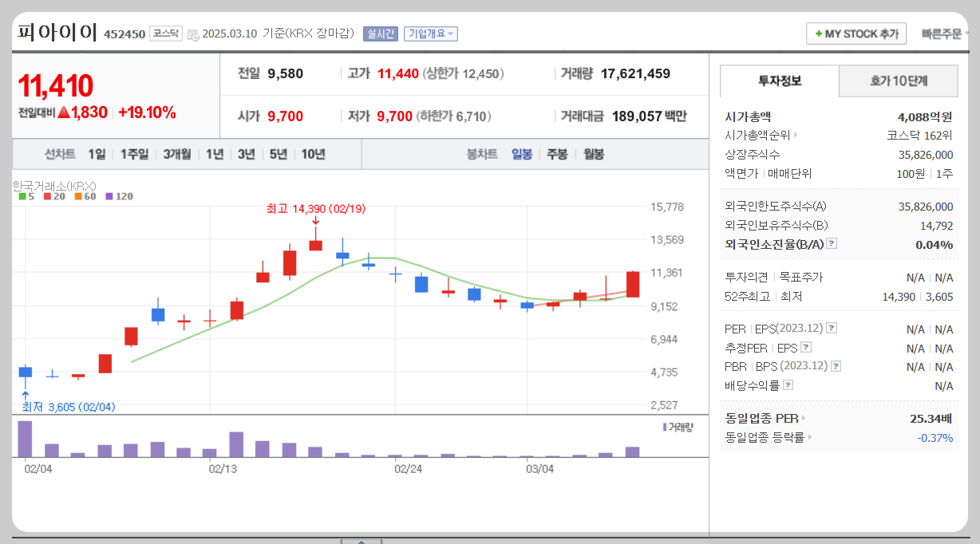The width and height of the screenshot is (980, 544).
Task: Click the PER|EPS(2023.12) help icon
Action: point(832,328)
